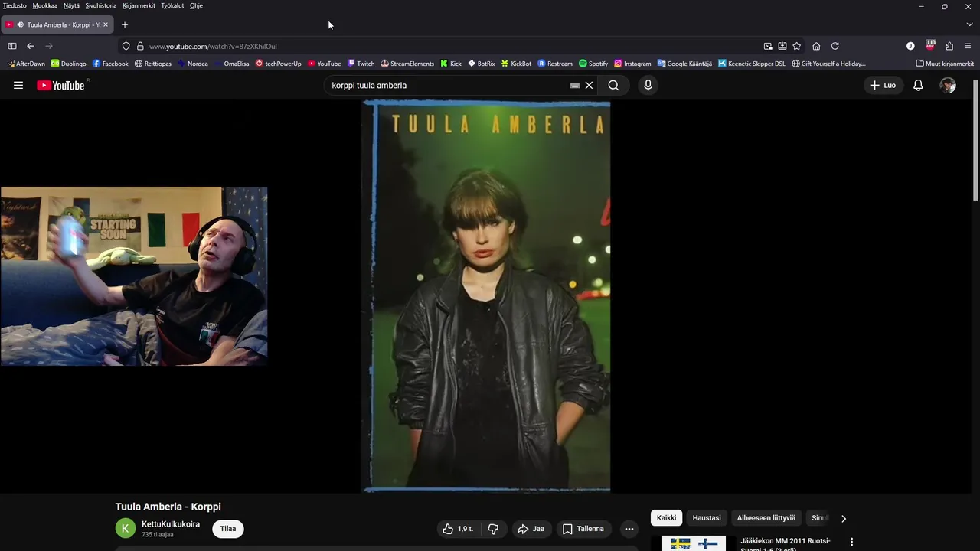Open the Duolingo bookmark
This screenshot has width=980, height=551.
click(x=69, y=64)
